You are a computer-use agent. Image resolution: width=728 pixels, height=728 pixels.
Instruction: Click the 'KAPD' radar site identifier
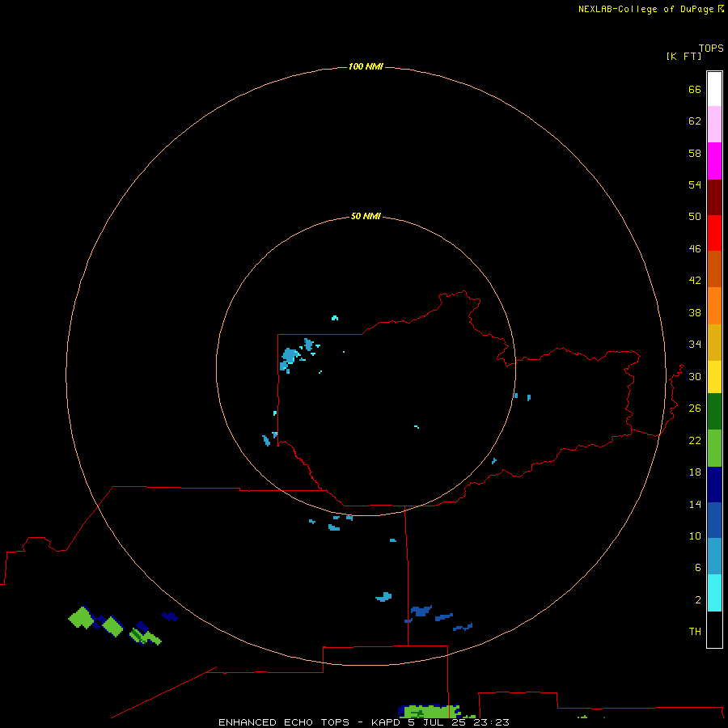[385, 722]
